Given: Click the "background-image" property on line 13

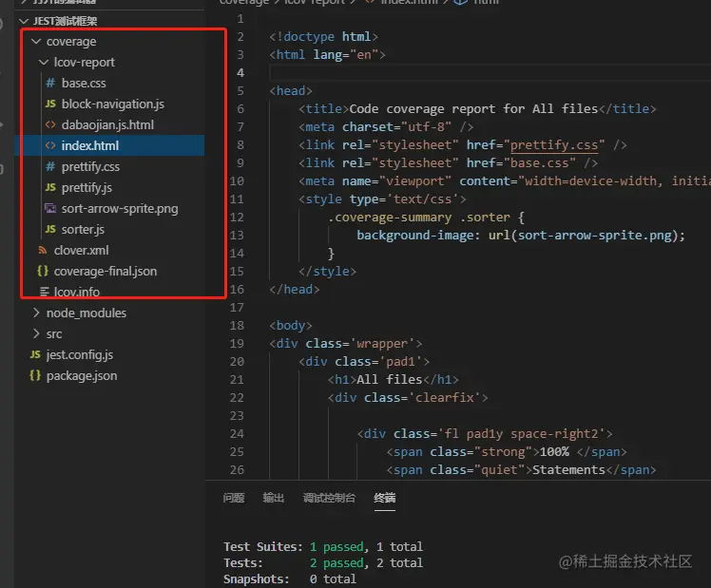Looking at the screenshot, I should (414, 236).
